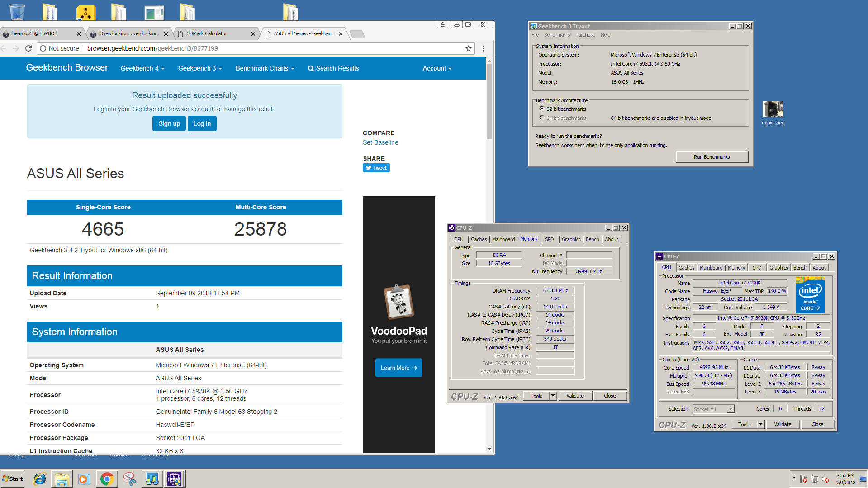Screen dimensions: 868x488
Task: Click Search Results in the navbar
Action: (x=333, y=68)
